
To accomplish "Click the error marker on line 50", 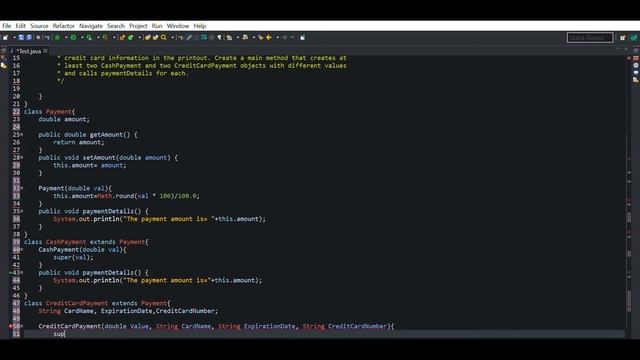I will [11, 326].
